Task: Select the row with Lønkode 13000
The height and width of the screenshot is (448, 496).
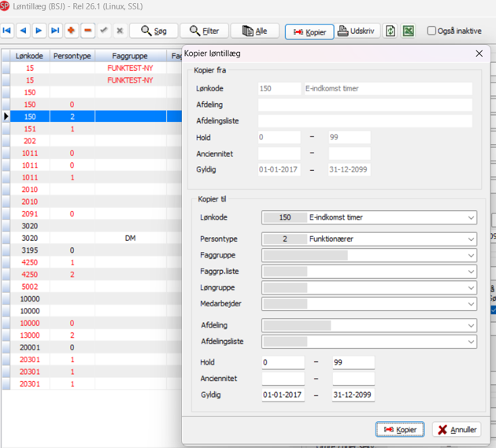Action: pyautogui.click(x=92, y=335)
